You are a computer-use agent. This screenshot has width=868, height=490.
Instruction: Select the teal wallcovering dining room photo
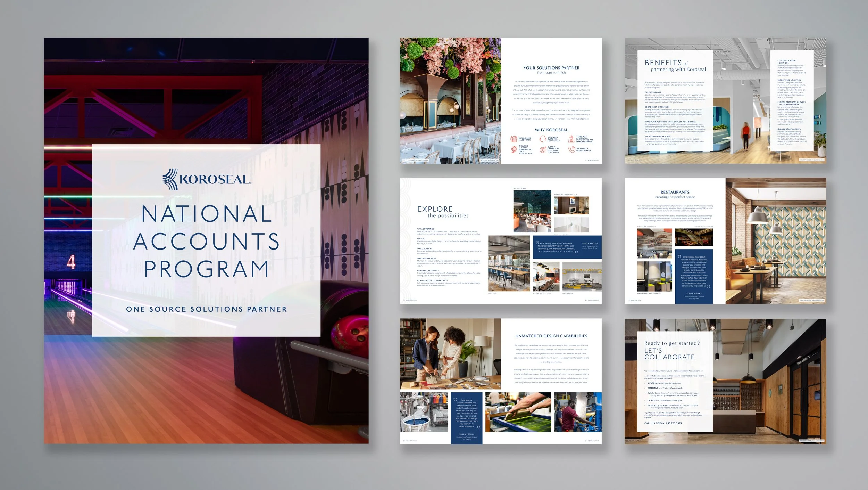click(x=532, y=211)
